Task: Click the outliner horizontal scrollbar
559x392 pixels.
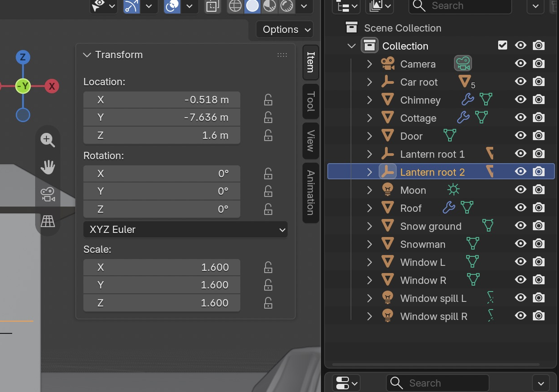Action: click(x=436, y=364)
